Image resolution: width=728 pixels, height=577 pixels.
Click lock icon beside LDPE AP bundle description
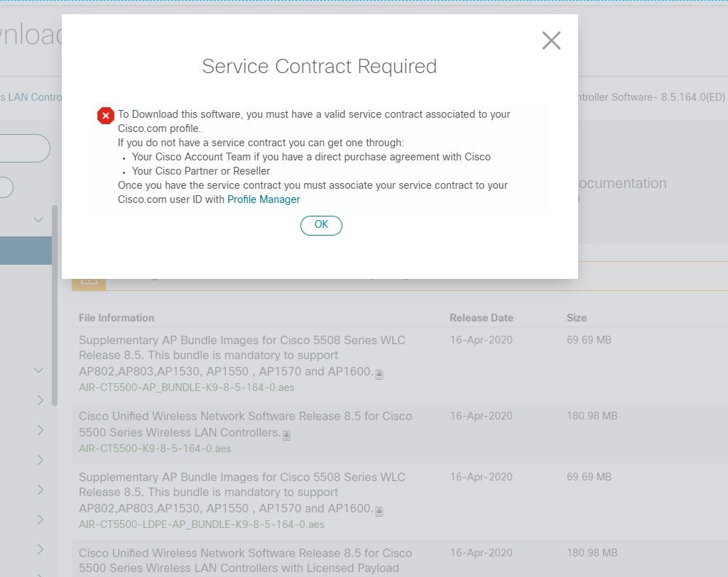pos(379,511)
